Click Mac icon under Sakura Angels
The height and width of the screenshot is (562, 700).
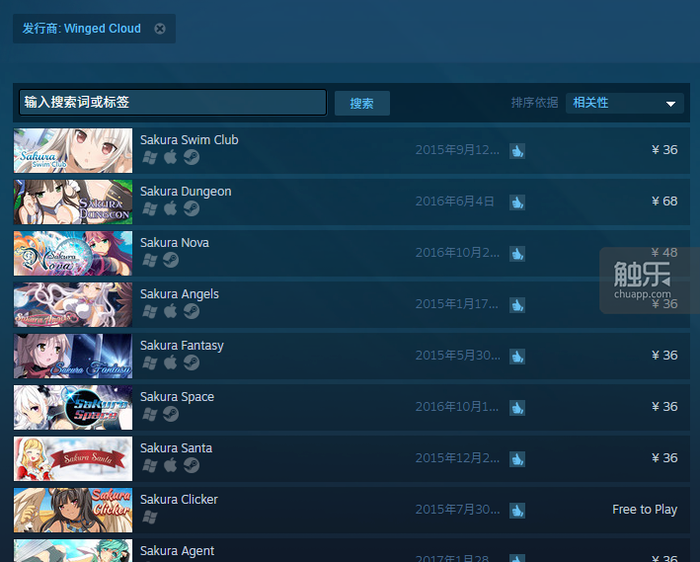click(170, 311)
